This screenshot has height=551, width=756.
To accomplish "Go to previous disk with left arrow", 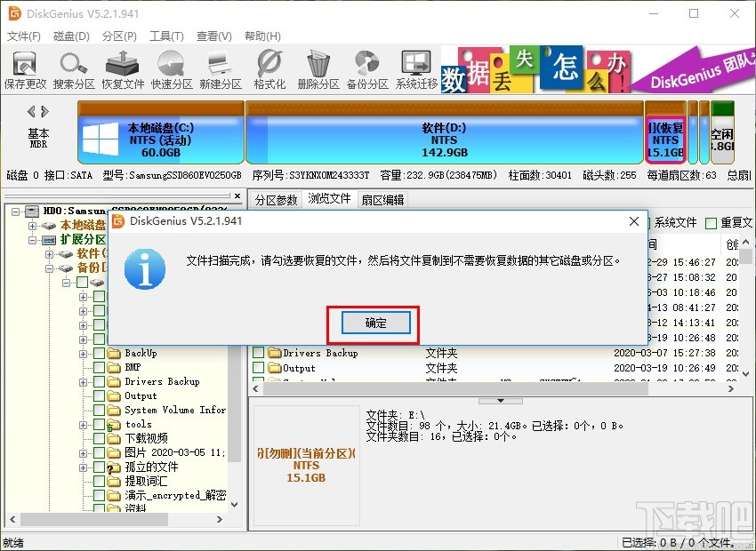I will 31,112.
